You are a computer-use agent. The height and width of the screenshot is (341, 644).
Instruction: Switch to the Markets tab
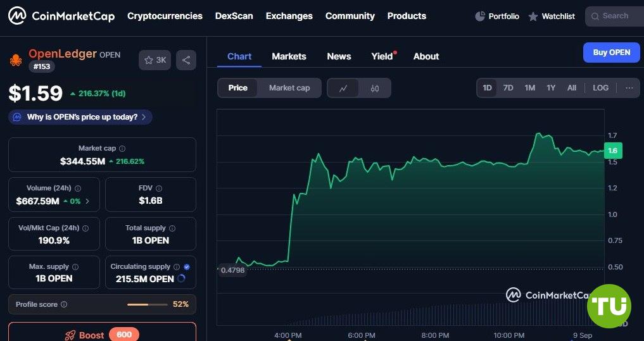pos(289,57)
